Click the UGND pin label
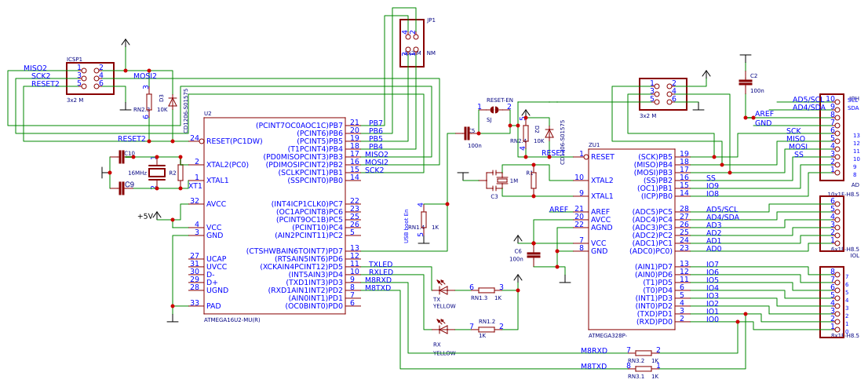The width and height of the screenshot is (868, 387). pos(217,290)
